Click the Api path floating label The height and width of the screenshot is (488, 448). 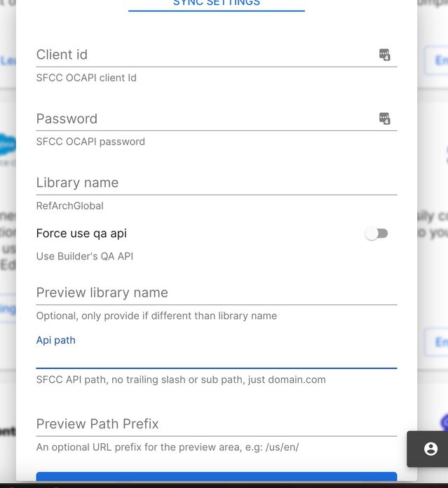[55, 340]
